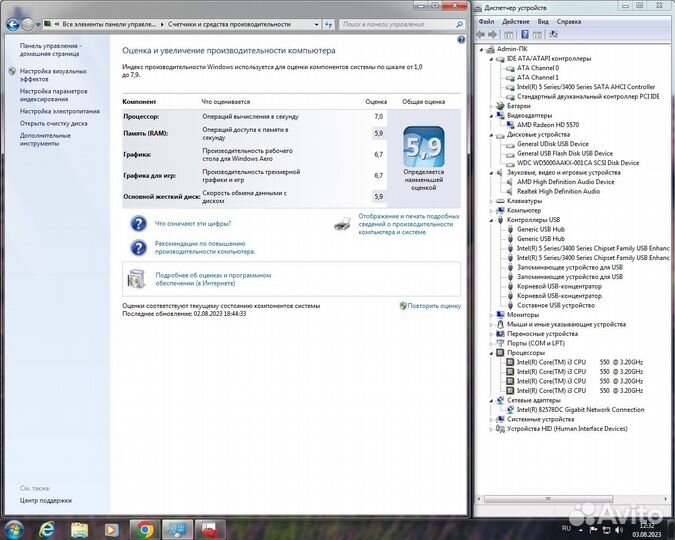Viewport: 675px width, 540px height.
Task: Click the properties pane icon right of Help
Action: click(537, 34)
